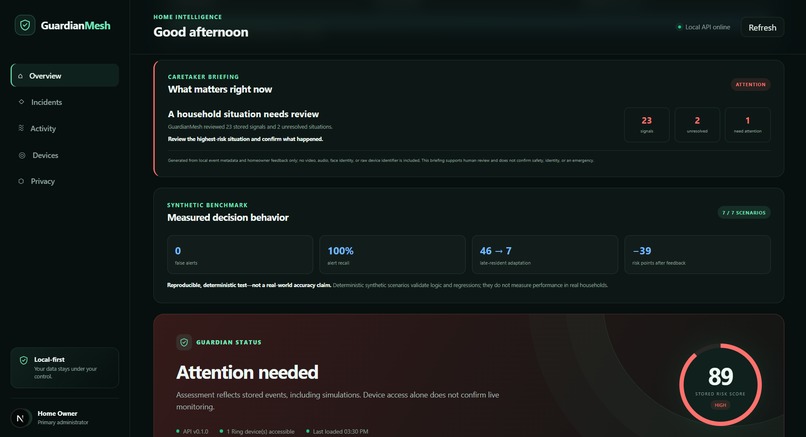
Task: Click the API v0.1.0 status entry
Action: [x=192, y=431]
